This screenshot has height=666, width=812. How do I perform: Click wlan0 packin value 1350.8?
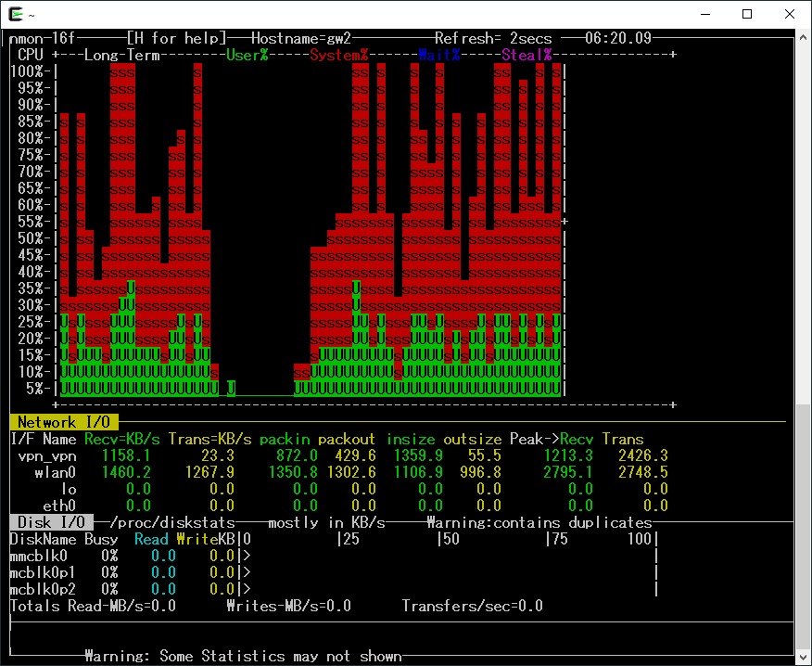pyautogui.click(x=293, y=473)
